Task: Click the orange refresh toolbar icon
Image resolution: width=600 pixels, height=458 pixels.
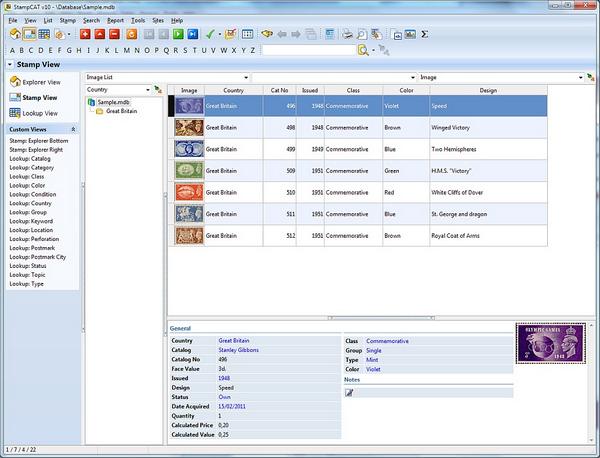Action: [131, 34]
